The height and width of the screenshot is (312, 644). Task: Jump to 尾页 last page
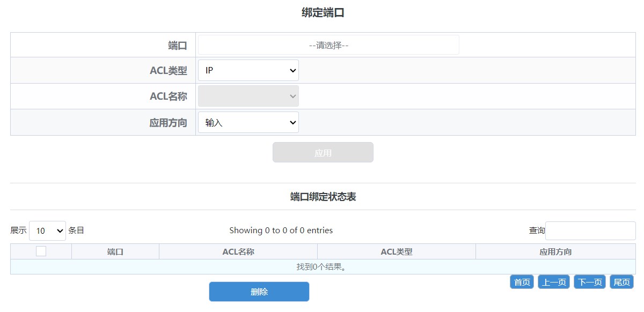(622, 282)
